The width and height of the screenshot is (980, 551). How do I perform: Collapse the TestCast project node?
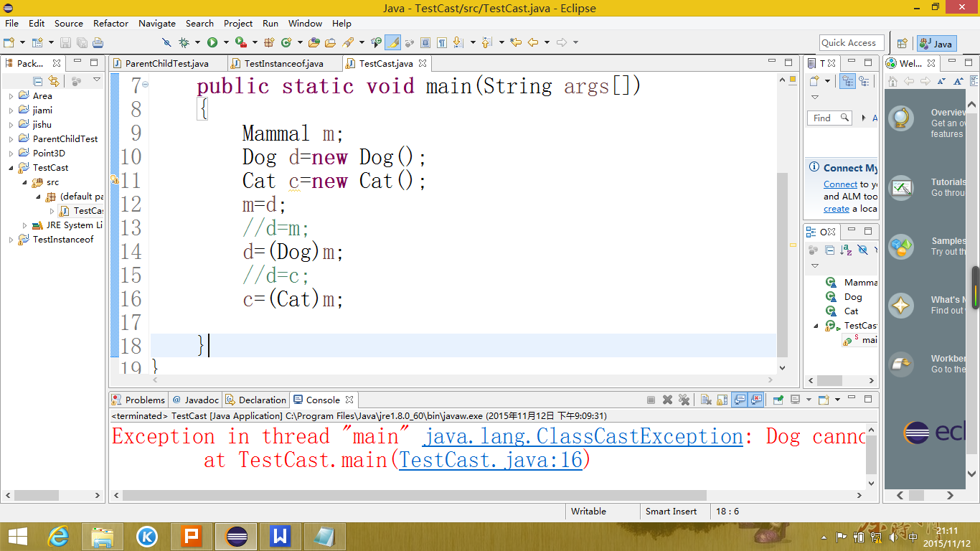[11, 167]
